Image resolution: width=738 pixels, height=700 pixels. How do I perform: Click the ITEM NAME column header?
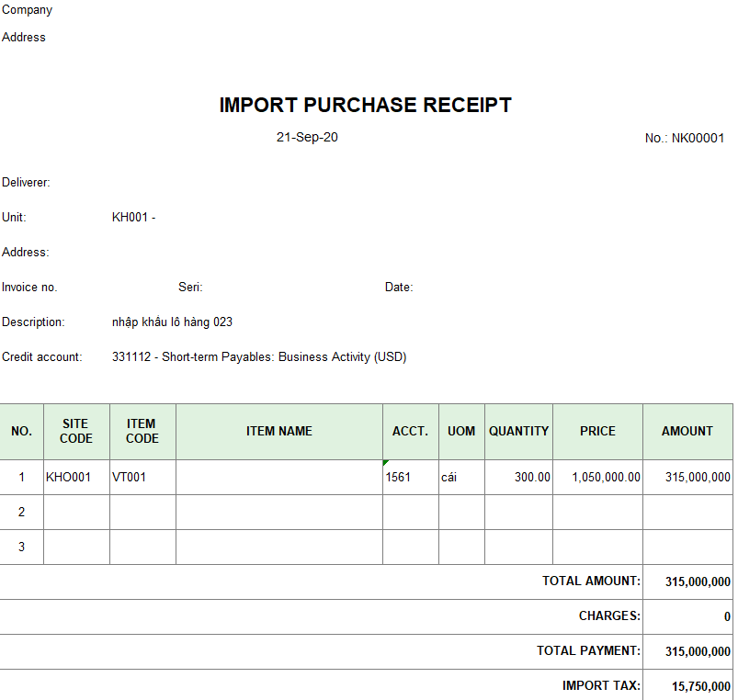[279, 431]
